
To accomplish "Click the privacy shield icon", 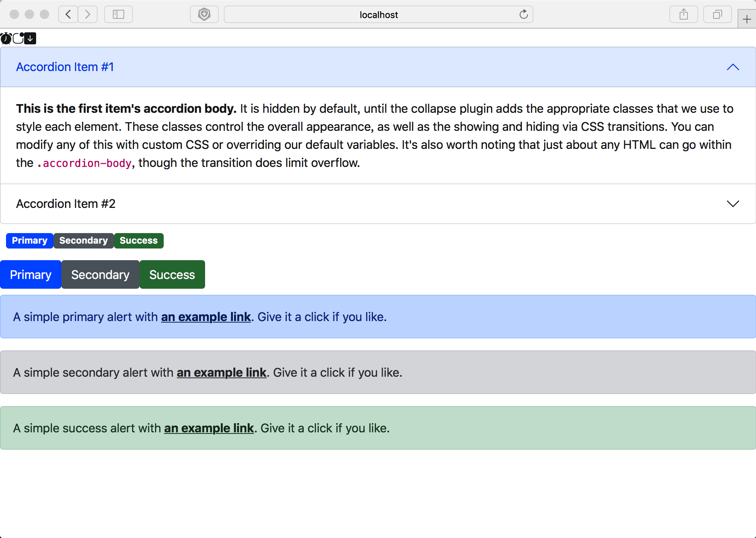I will [204, 14].
